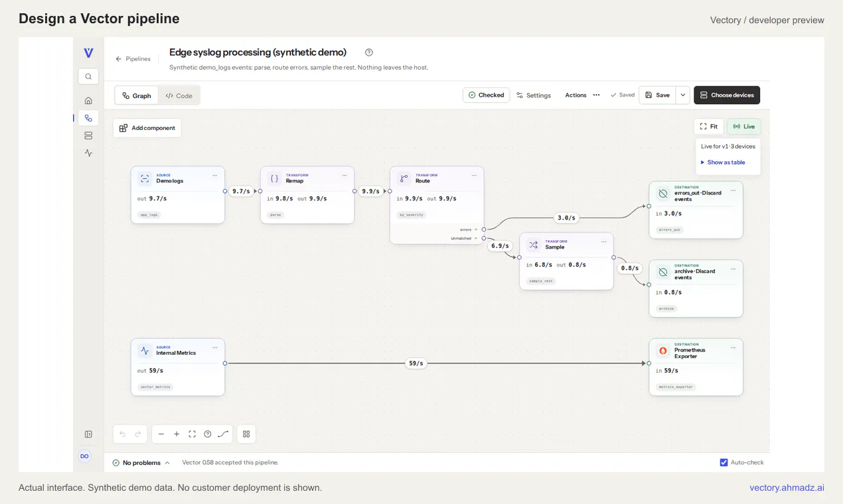The height and width of the screenshot is (504, 843).
Task: Click the Choose devices button
Action: coord(727,95)
